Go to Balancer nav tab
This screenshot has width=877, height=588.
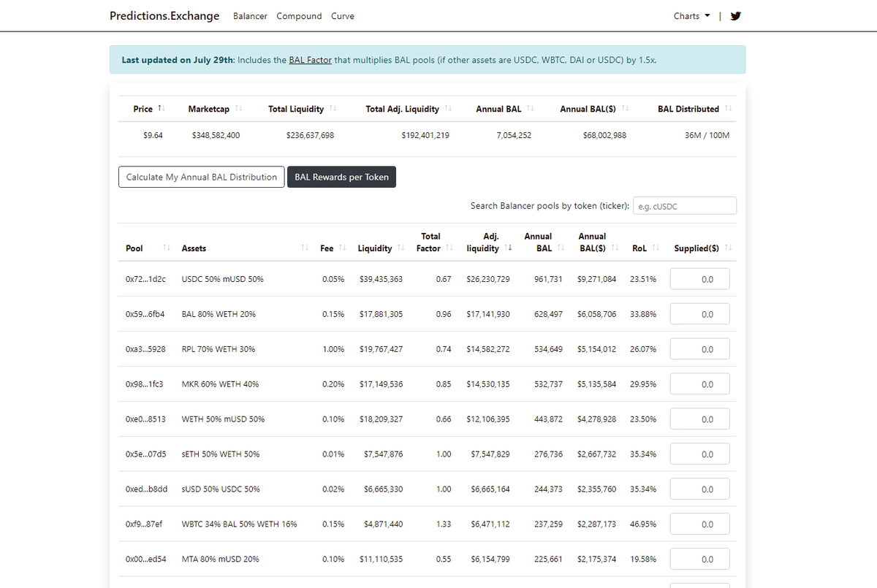(x=250, y=16)
